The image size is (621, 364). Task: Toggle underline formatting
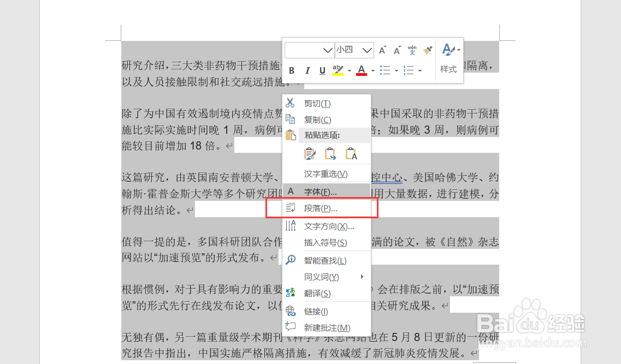[322, 69]
